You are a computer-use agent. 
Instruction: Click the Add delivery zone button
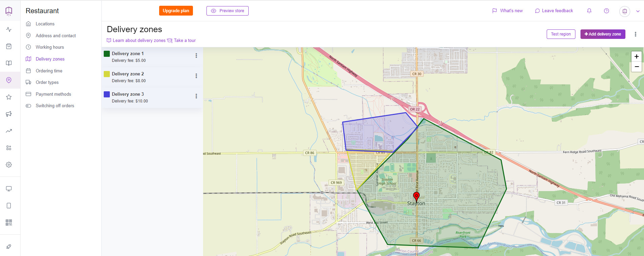point(603,34)
